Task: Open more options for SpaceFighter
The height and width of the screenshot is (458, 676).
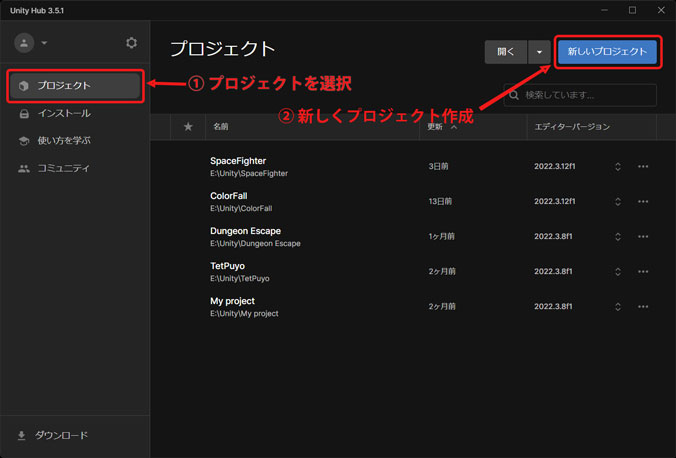Action: tap(643, 166)
